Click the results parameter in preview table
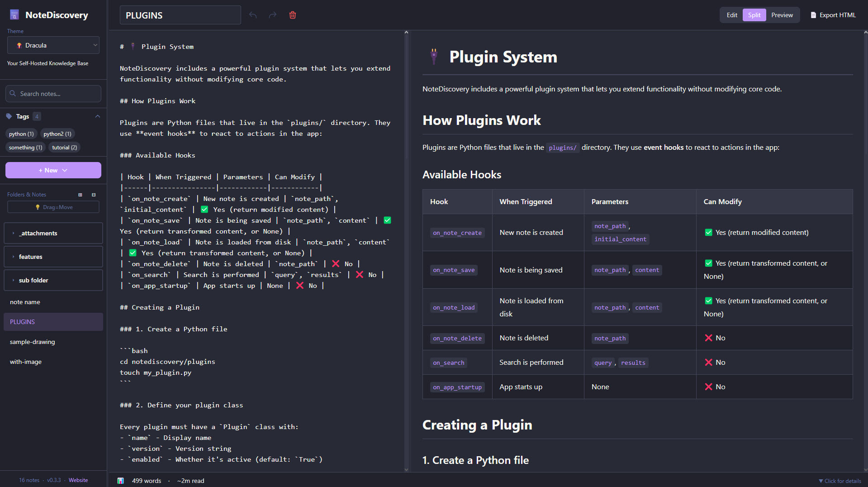This screenshot has height=487, width=868. (633, 363)
